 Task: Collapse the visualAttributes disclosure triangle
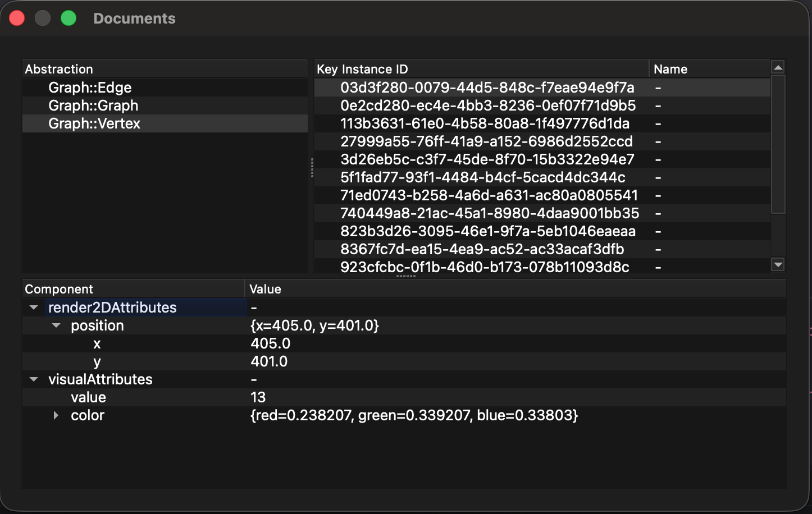(x=34, y=379)
